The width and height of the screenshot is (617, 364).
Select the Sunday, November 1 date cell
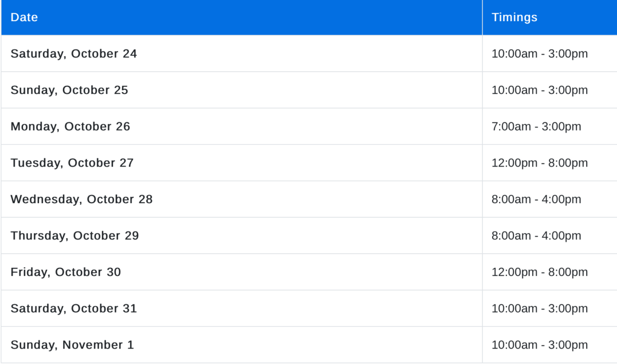(72, 345)
